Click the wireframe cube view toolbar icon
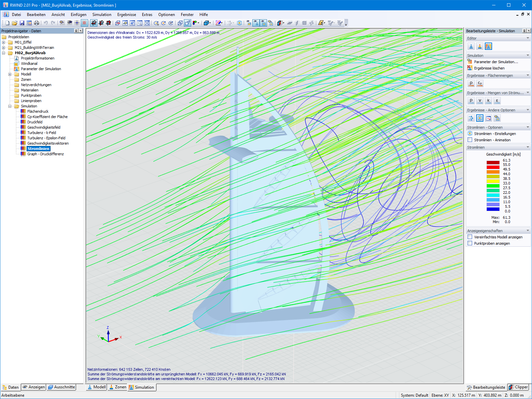This screenshot has height=399, width=532. click(180, 23)
